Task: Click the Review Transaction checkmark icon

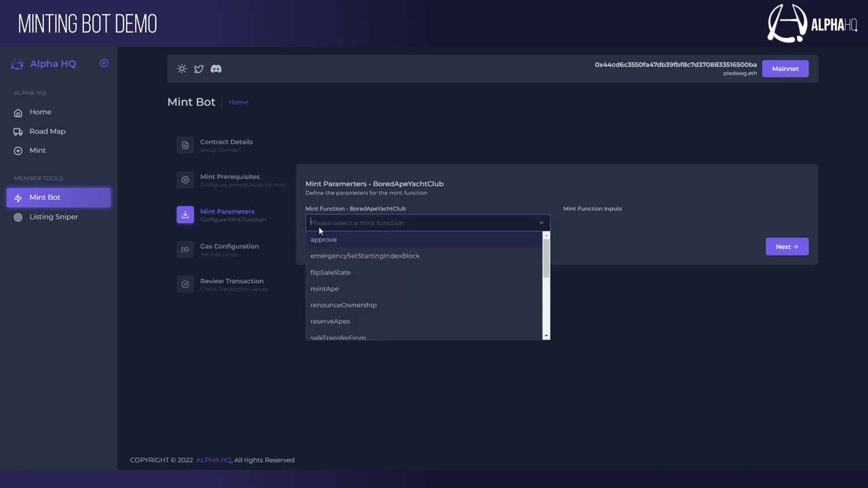Action: 185,284
